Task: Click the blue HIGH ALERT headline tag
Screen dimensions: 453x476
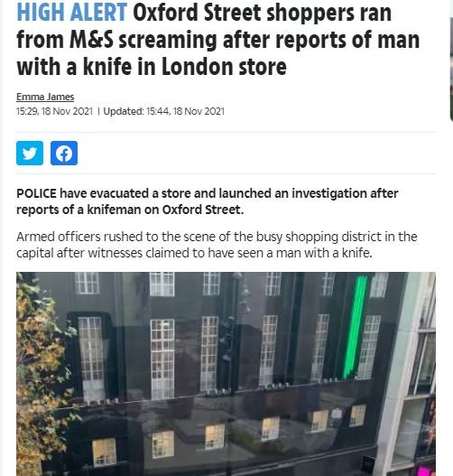Action: [x=71, y=12]
